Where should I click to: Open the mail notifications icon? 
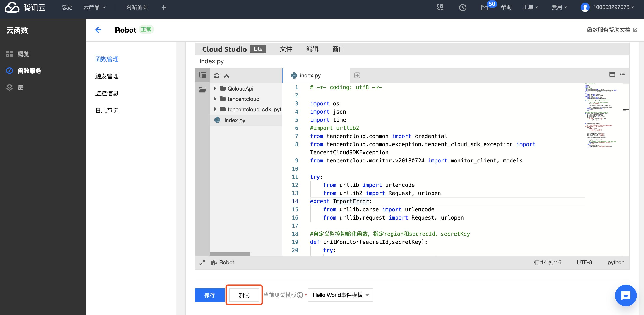click(484, 7)
